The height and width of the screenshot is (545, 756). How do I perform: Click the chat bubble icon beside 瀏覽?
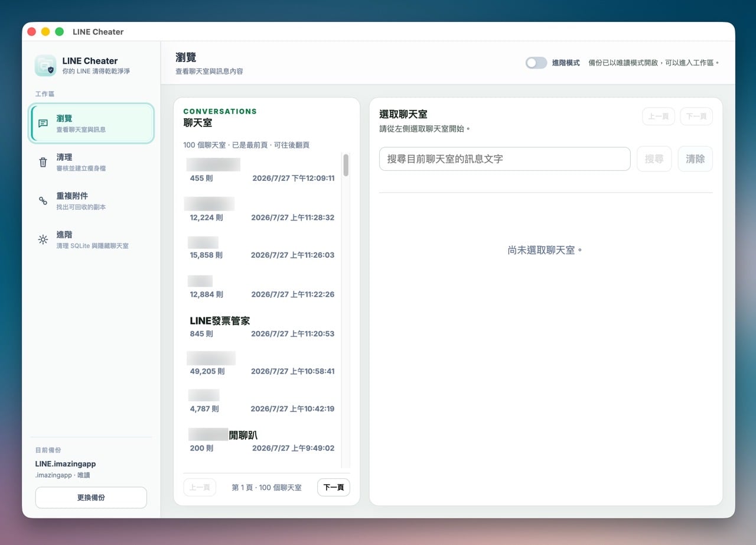(x=43, y=124)
